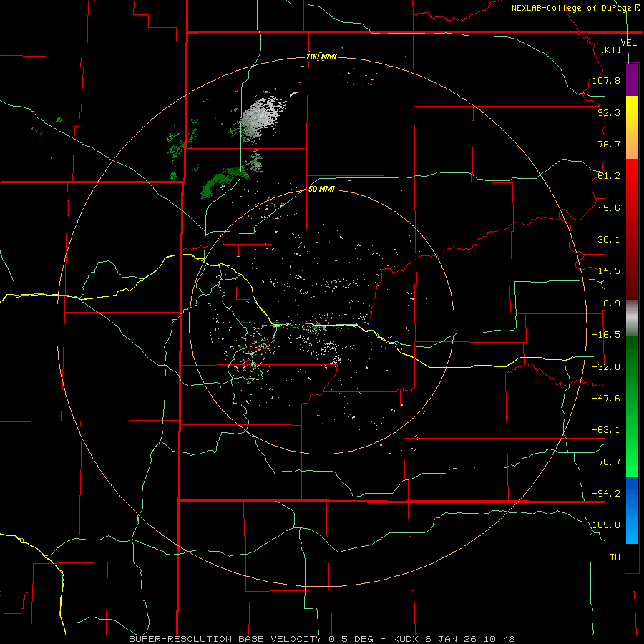Click the 61.2 legend value
This screenshot has width=644, height=644.
tap(609, 176)
